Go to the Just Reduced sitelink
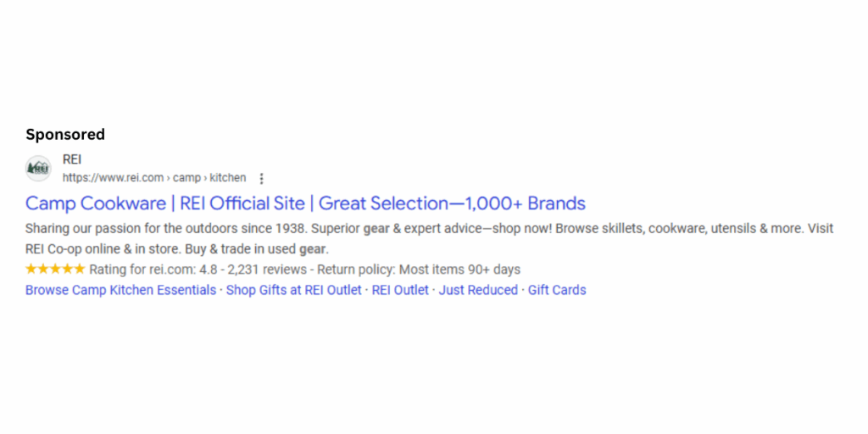Viewport: 868px width, 434px height. pyautogui.click(x=478, y=290)
